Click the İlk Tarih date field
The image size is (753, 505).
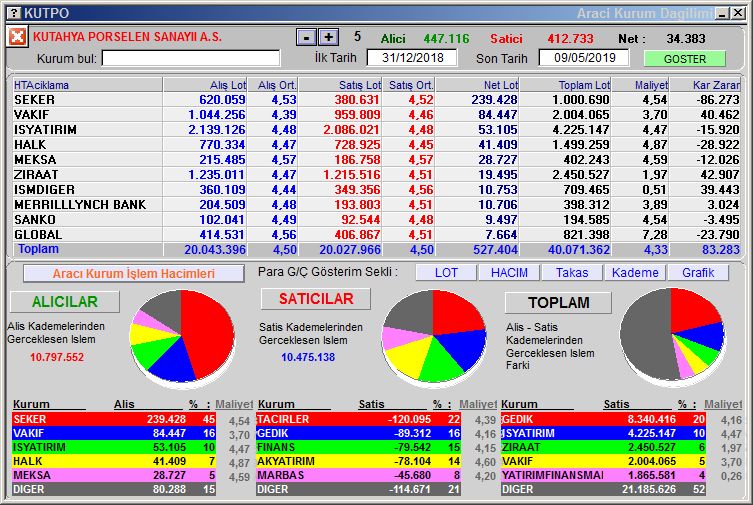(x=412, y=58)
